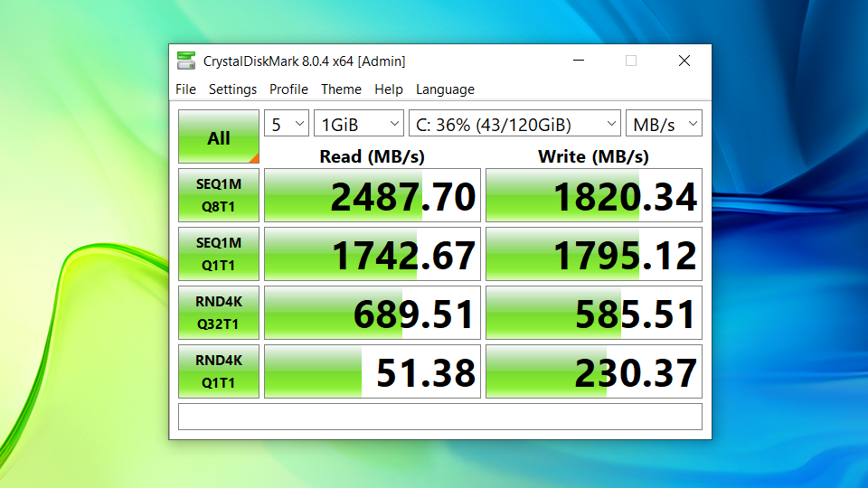Click the 230.37 random write result
Screen dimensions: 868x488
[594, 371]
